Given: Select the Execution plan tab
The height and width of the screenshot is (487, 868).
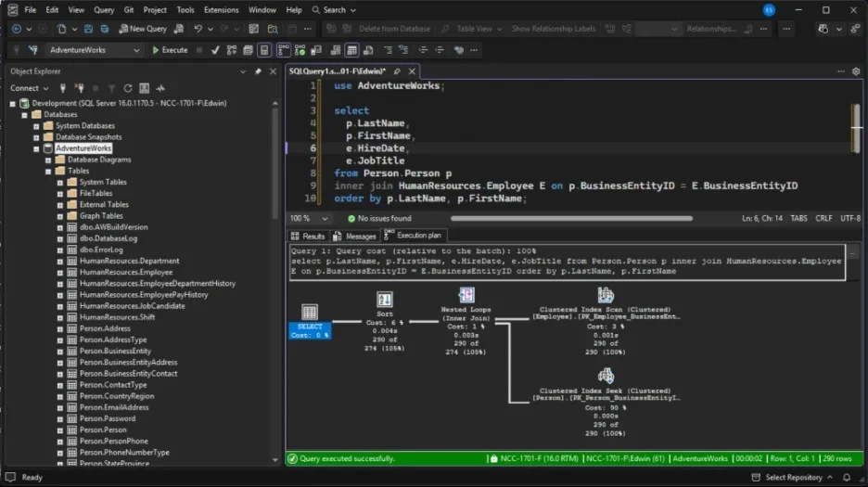Looking at the screenshot, I should pyautogui.click(x=414, y=236).
